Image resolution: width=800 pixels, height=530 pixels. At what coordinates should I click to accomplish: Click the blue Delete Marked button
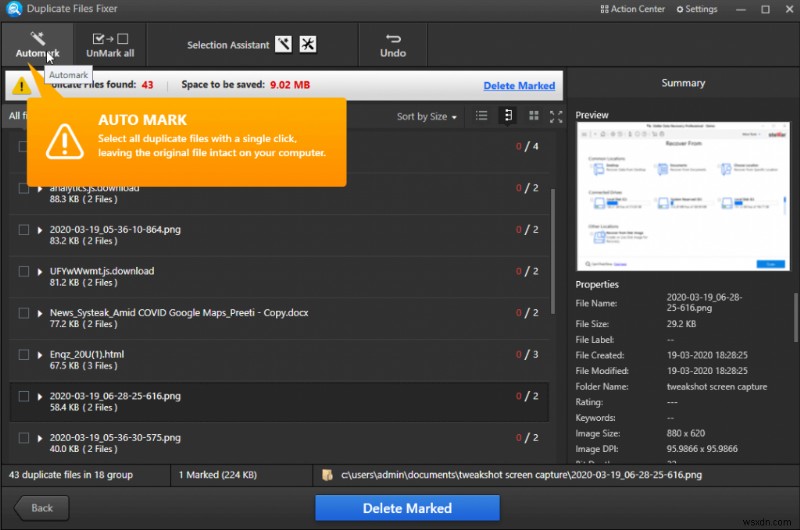click(407, 508)
